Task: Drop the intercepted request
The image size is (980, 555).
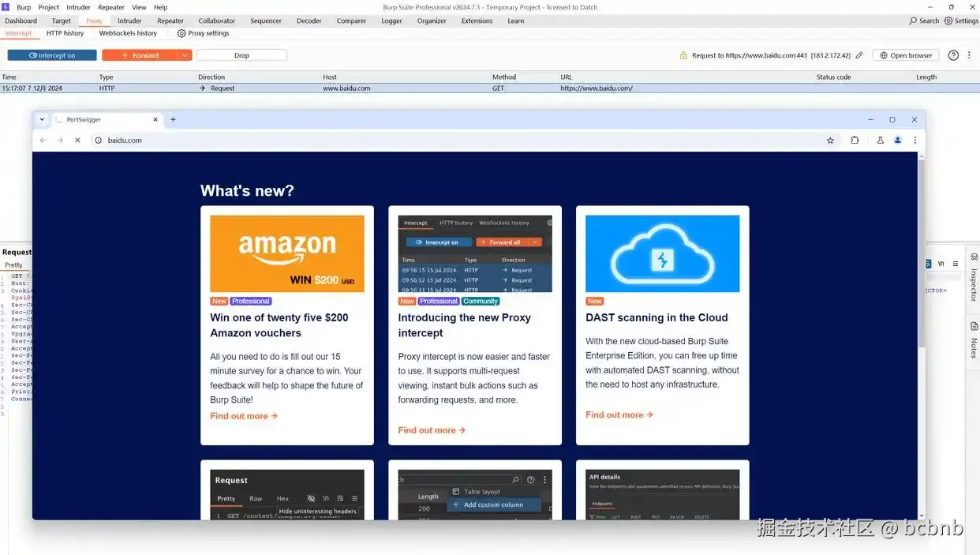Action: pyautogui.click(x=241, y=55)
